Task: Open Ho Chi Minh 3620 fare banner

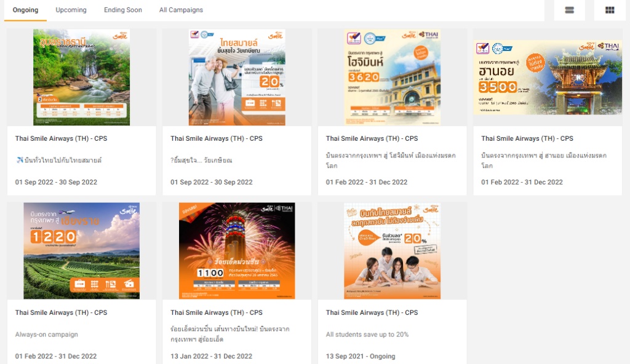Action: (392, 77)
